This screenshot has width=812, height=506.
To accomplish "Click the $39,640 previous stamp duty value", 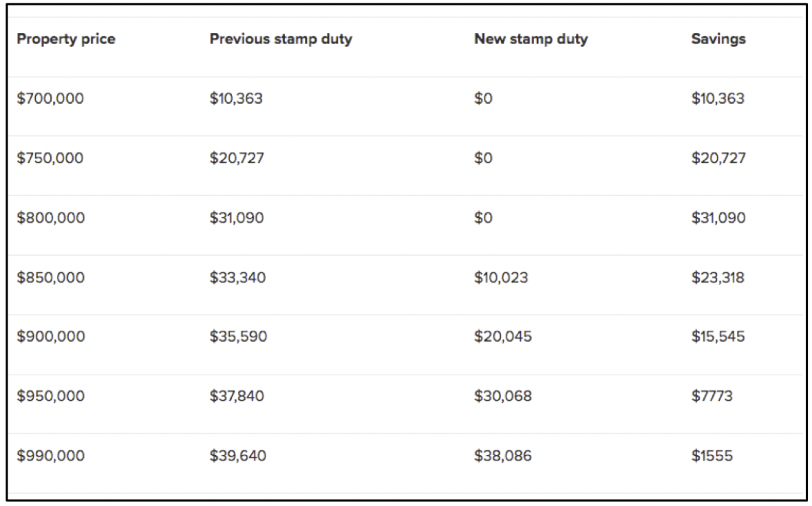I will coord(237,456).
